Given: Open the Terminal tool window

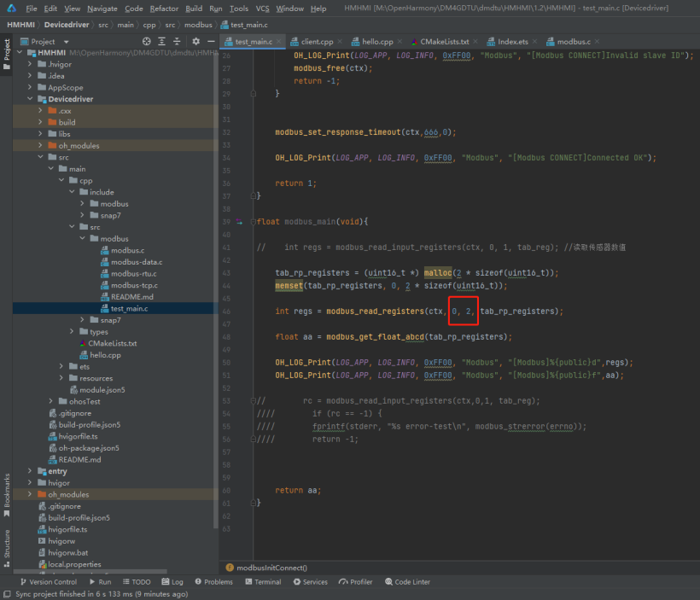Looking at the screenshot, I should pos(263,582).
